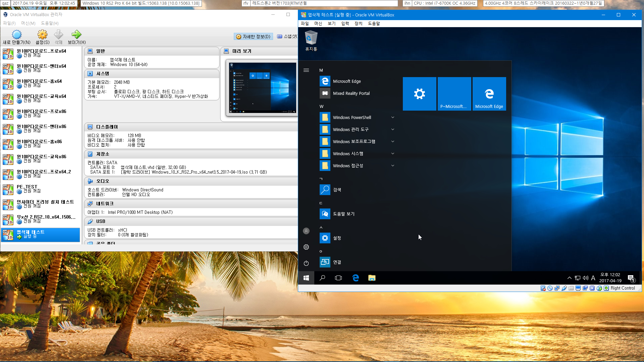Click the Snapshots (스냅샷) button
Screen dimensions: 644x362
tap(287, 37)
